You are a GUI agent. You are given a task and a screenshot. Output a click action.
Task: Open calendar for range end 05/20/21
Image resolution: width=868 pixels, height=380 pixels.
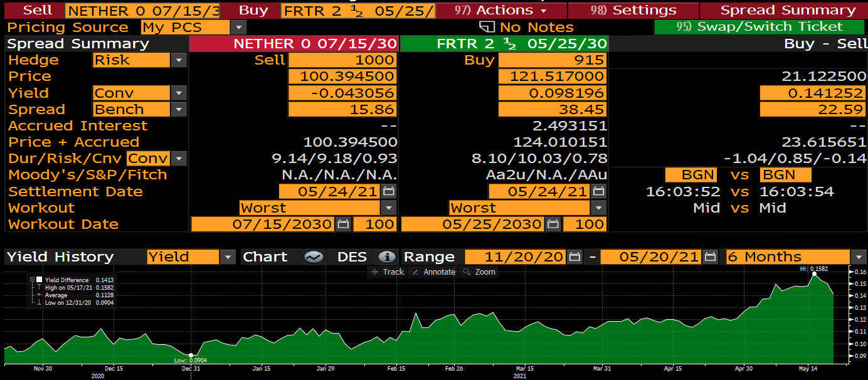click(x=710, y=256)
